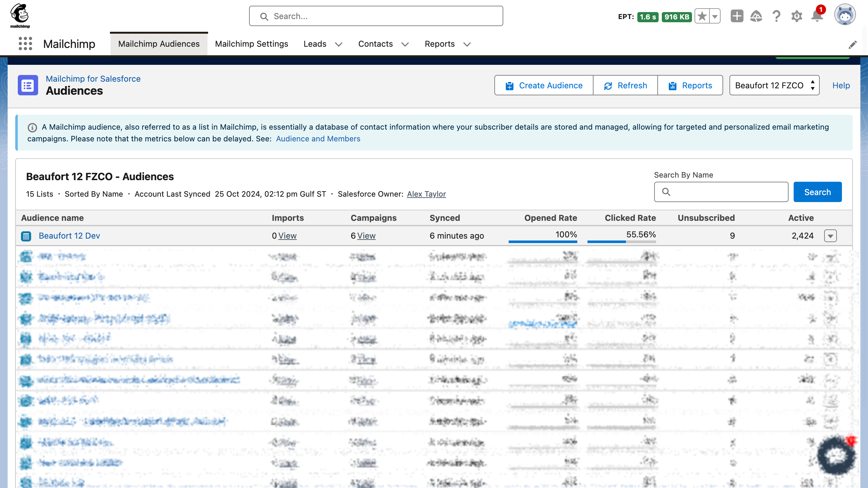Expand the Leads tab chevron

[x=339, y=44]
